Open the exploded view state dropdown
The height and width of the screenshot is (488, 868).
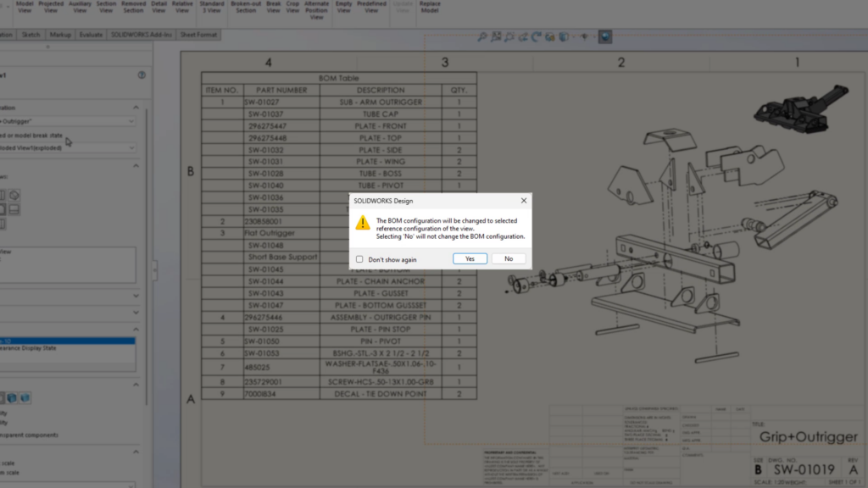[x=68, y=147]
